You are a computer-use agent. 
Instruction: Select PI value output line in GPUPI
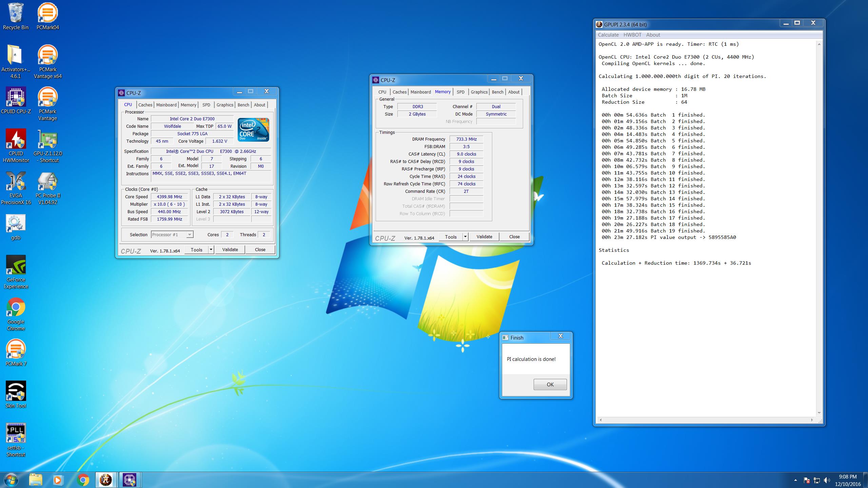tap(669, 237)
